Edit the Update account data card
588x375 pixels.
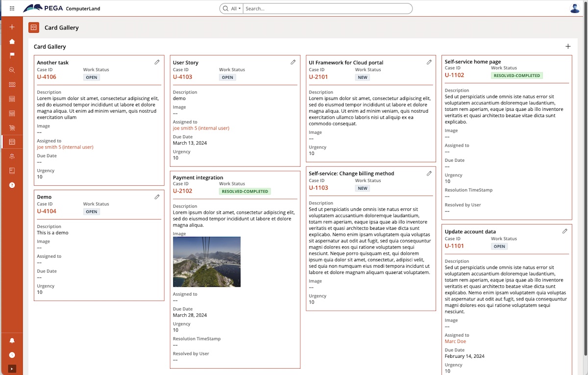tap(564, 231)
